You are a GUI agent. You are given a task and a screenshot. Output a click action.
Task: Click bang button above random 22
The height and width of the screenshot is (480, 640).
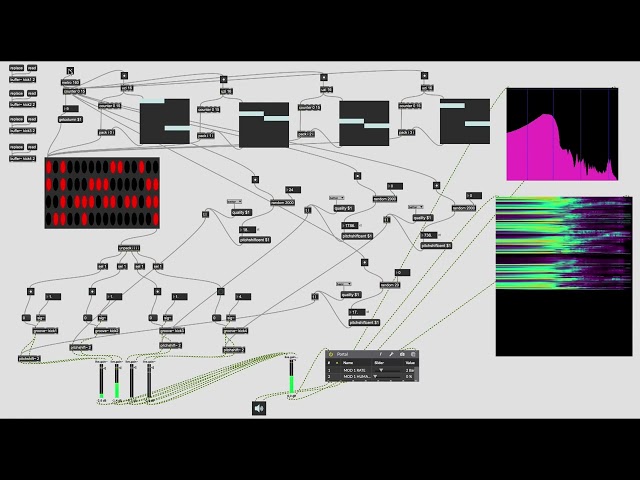(x=364, y=262)
